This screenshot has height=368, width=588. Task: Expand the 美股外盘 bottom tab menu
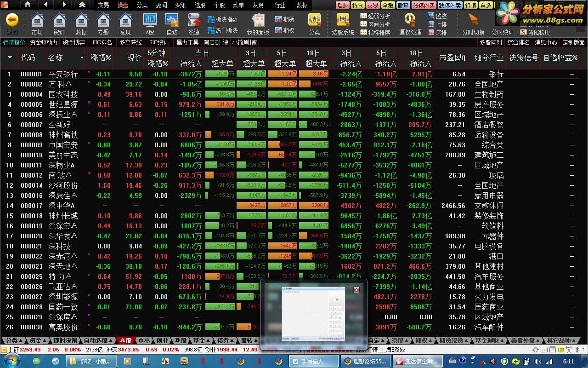(525, 340)
